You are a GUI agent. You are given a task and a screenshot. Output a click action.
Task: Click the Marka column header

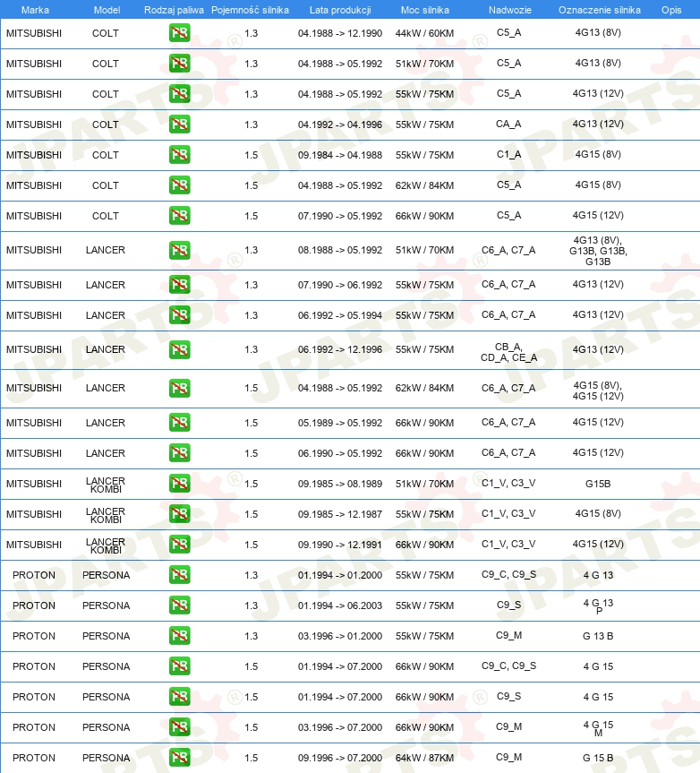[35, 10]
